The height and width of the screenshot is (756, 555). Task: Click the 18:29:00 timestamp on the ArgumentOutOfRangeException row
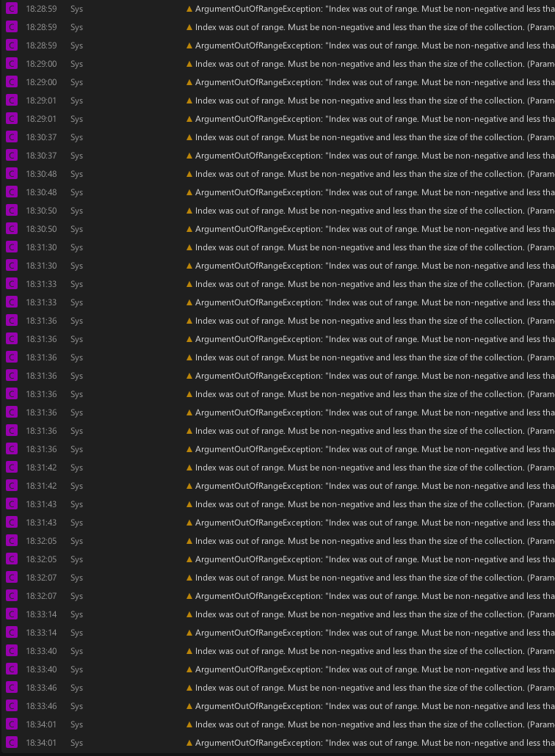coord(41,82)
